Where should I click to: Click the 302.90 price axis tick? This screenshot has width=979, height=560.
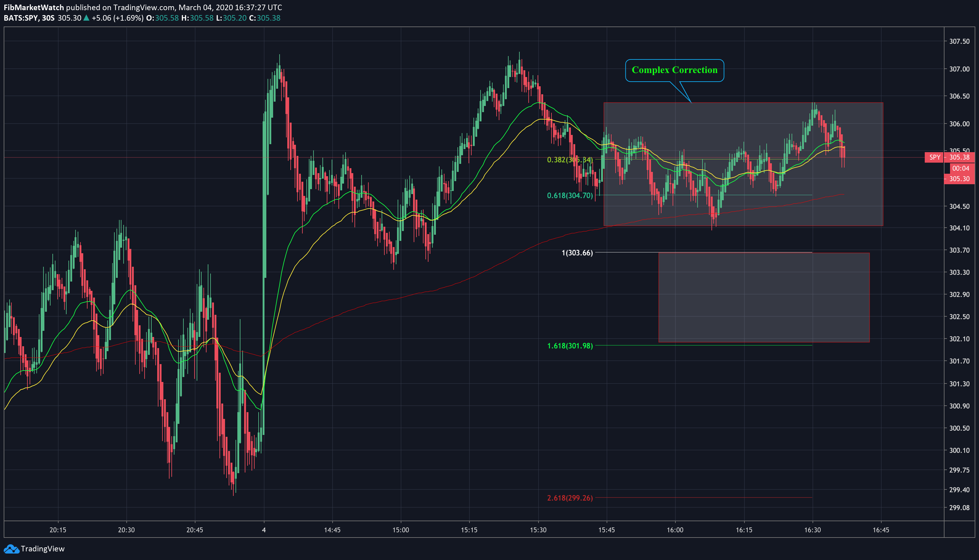pyautogui.click(x=959, y=294)
